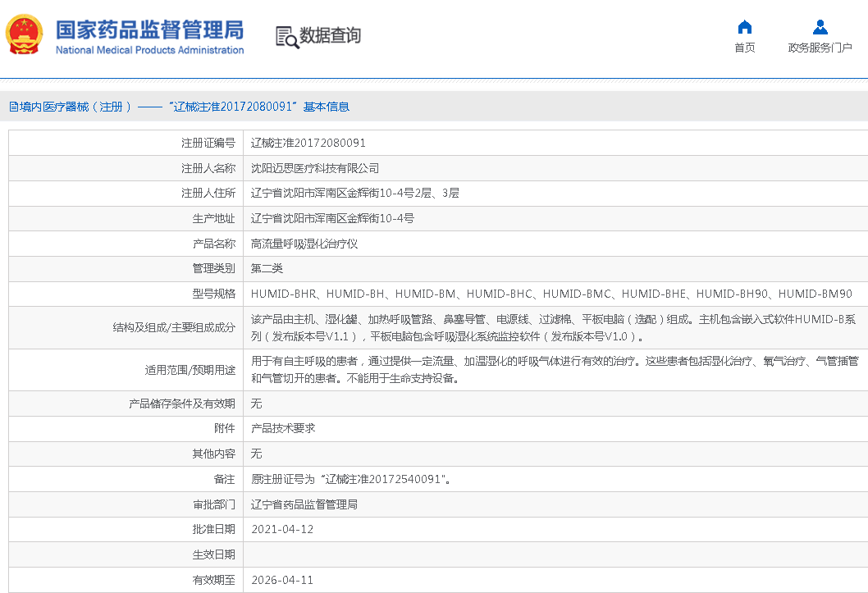
Task: Open the 首页 home icon
Action: [x=744, y=27]
